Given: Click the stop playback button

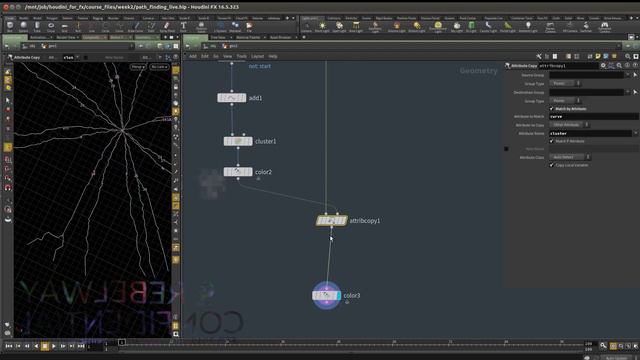Looking at the screenshot, I should coord(45,346).
